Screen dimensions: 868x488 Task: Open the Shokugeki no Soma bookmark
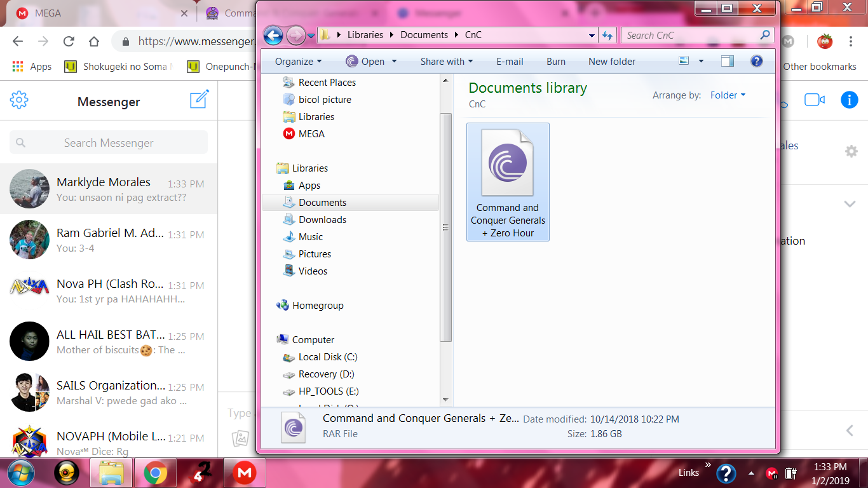[x=118, y=67]
